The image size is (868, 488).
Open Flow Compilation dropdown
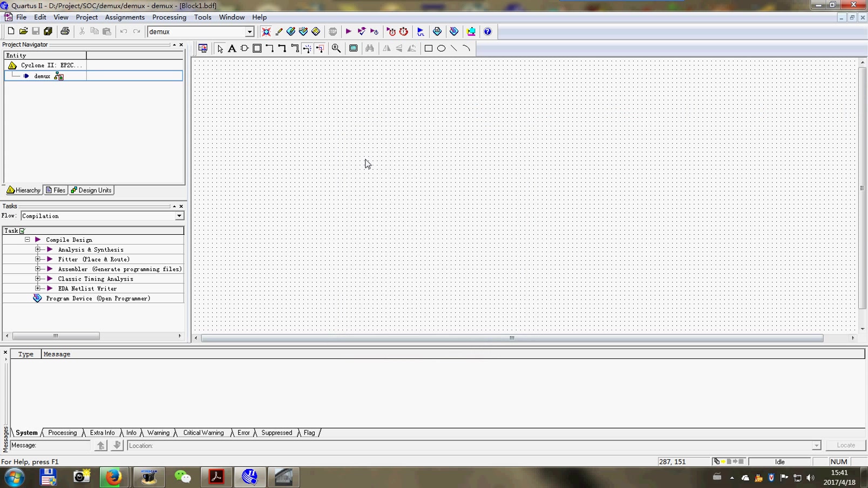(179, 216)
